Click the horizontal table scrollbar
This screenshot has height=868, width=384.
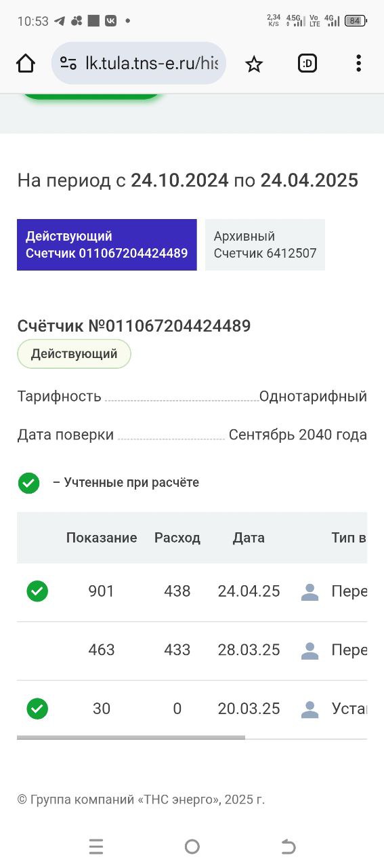131,737
